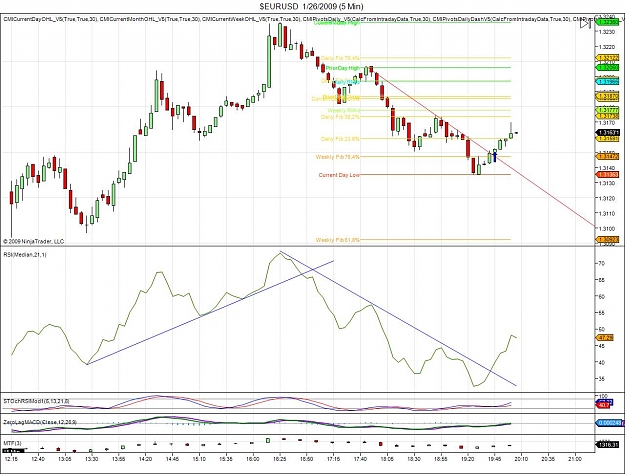Click the 12:15 time axis label

(x=11, y=459)
